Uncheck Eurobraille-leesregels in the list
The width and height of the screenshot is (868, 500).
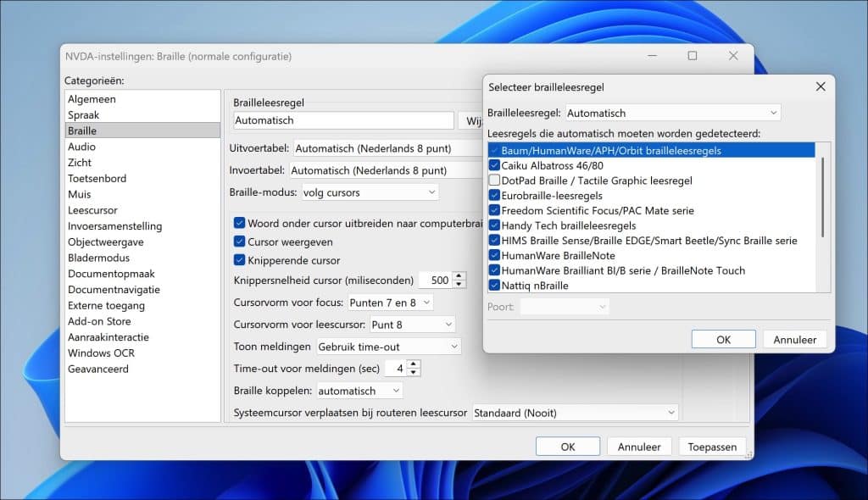pos(495,196)
